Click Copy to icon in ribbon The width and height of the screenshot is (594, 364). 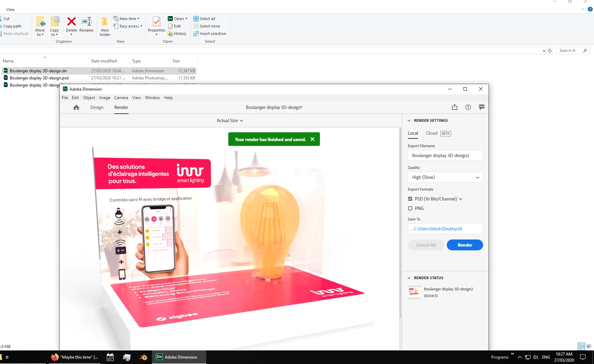(55, 26)
